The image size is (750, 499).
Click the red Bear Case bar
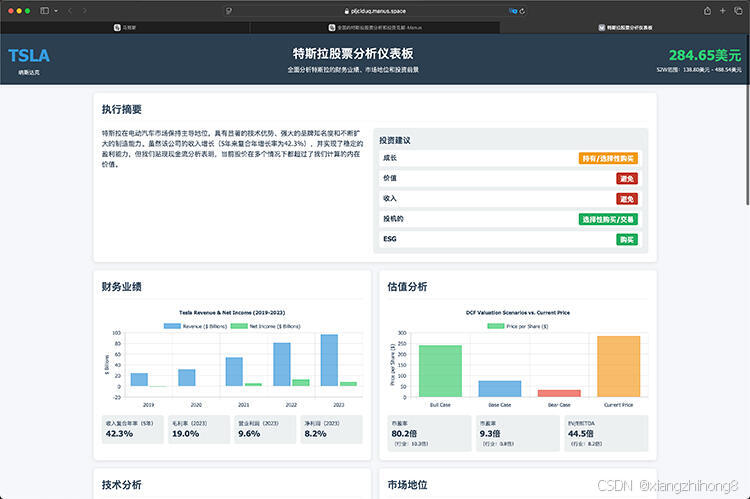click(x=559, y=393)
